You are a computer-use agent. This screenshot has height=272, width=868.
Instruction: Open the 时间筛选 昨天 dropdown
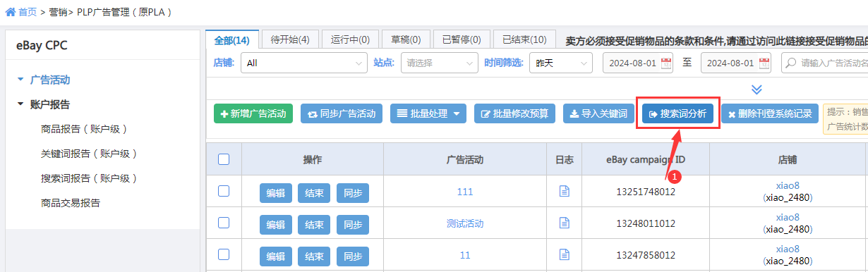[561, 63]
